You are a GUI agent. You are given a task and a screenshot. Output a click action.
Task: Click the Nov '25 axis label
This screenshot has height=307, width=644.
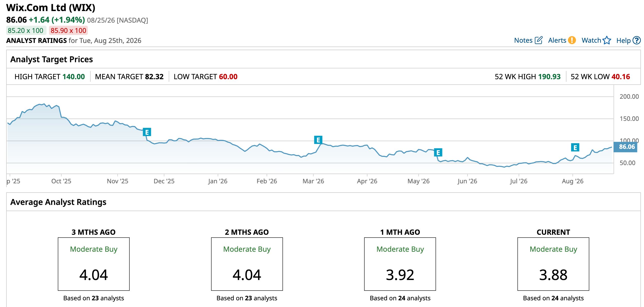[118, 181]
